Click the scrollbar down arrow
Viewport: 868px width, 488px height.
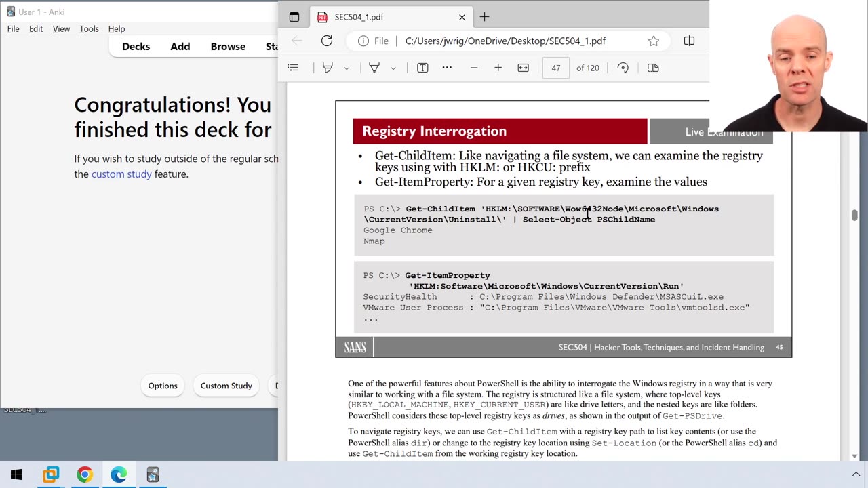[x=854, y=455]
